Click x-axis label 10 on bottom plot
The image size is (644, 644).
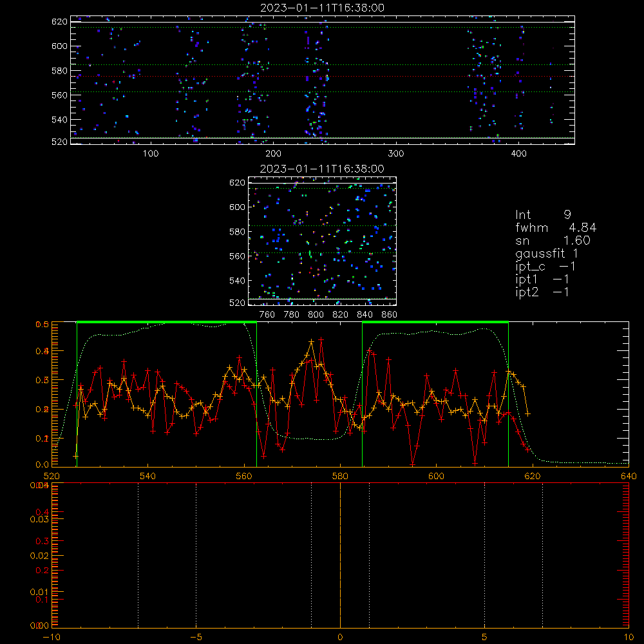tap(629, 638)
